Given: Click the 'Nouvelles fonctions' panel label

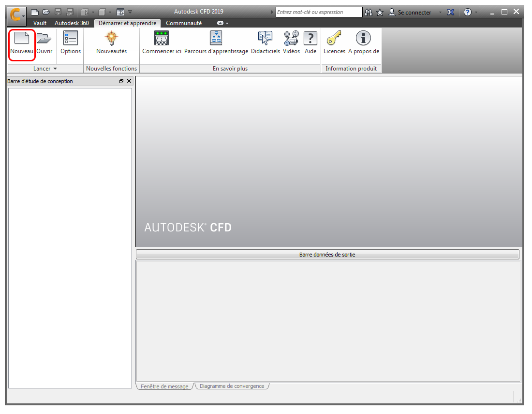Looking at the screenshot, I should click(x=111, y=69).
